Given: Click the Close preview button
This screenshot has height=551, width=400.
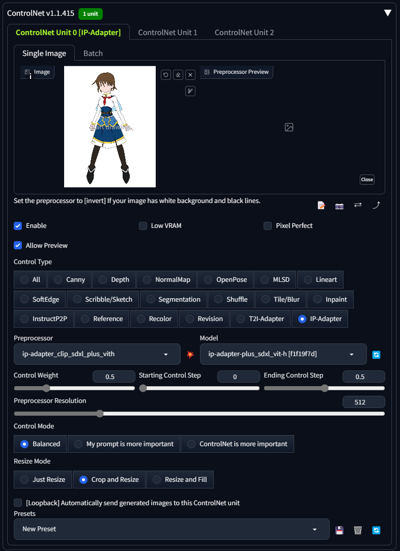Looking at the screenshot, I should (x=367, y=180).
